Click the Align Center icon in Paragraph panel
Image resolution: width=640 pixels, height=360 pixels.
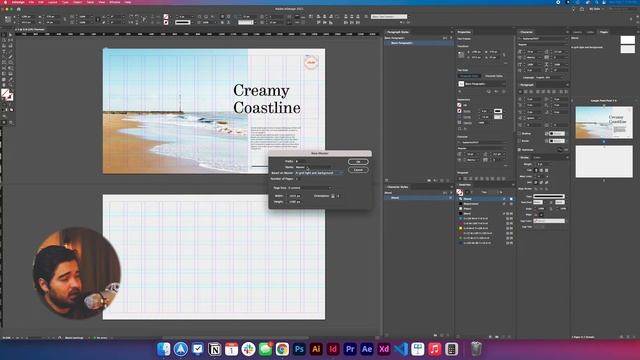(526, 91)
